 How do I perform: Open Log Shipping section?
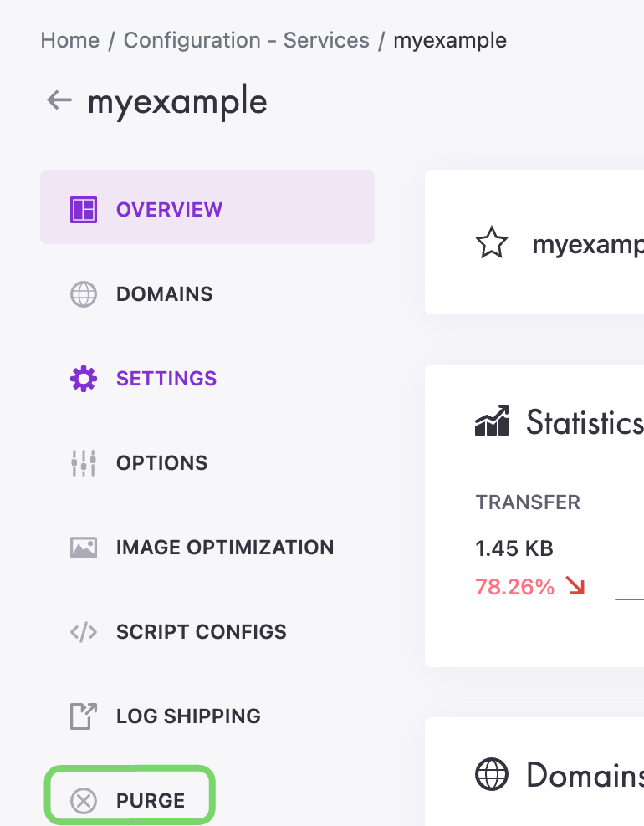tap(188, 716)
